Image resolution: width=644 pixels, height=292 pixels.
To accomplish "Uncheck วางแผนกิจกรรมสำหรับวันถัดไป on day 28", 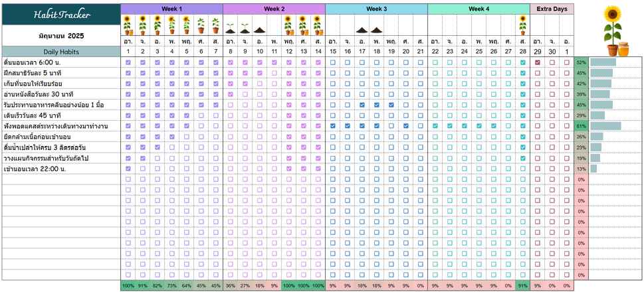I will click(x=522, y=158).
